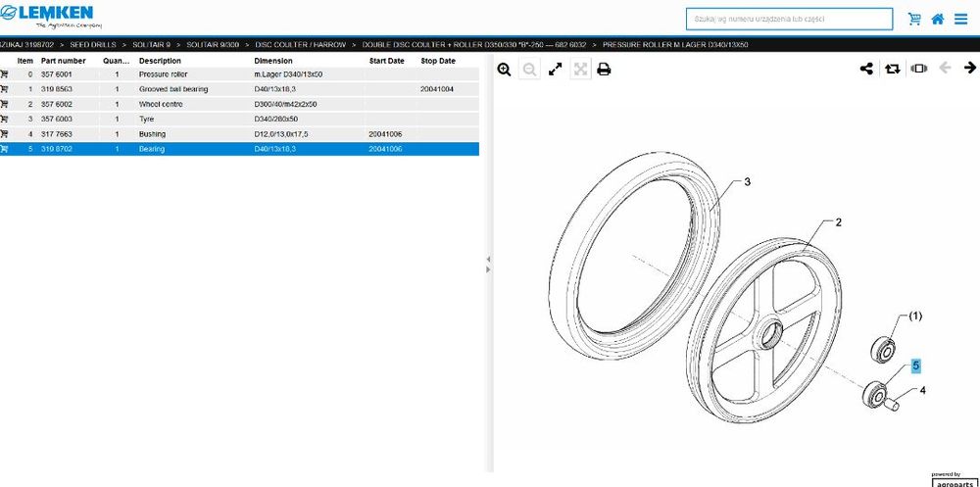Select the Wheel centre description
The width and height of the screenshot is (980, 487).
pos(162,104)
